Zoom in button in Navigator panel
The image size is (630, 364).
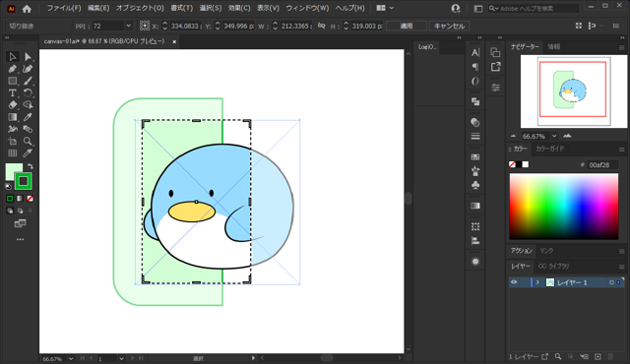pyautogui.click(x=567, y=136)
